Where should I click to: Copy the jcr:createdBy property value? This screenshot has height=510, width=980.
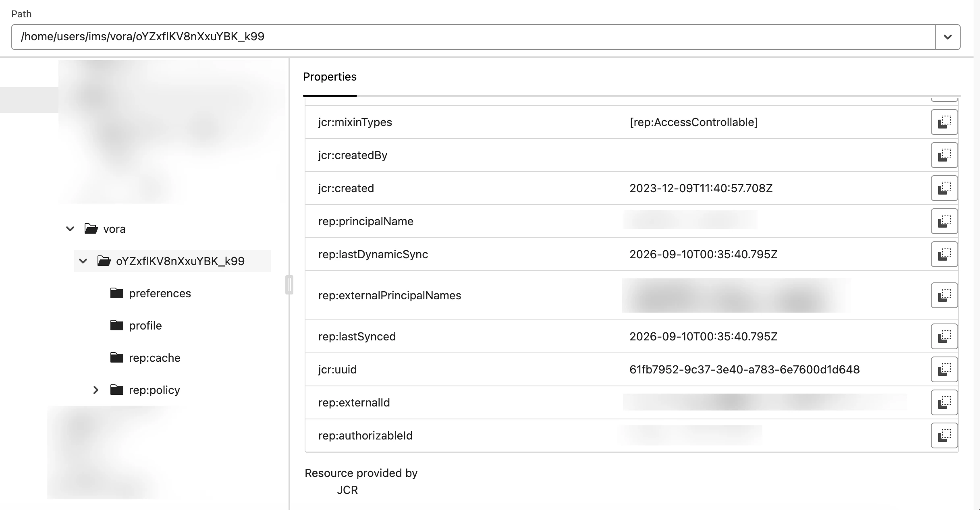[x=944, y=155]
